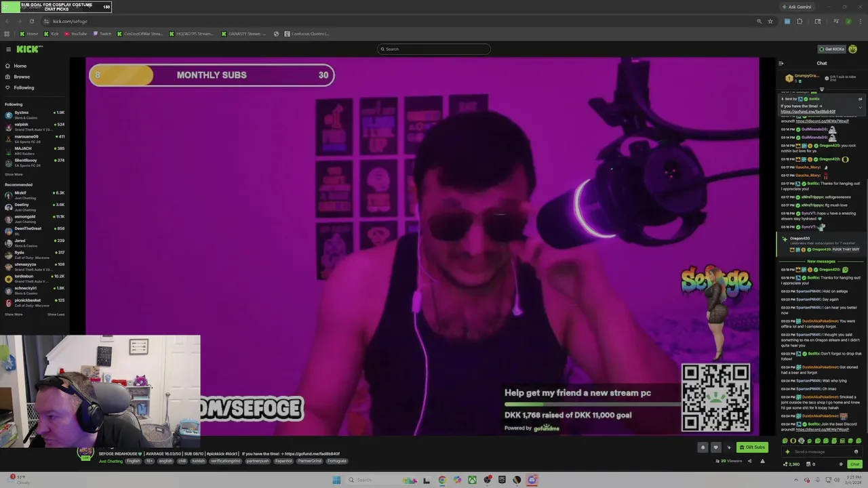Open the gofund.me link in pinned message
The image size is (868, 488).
[x=808, y=112]
